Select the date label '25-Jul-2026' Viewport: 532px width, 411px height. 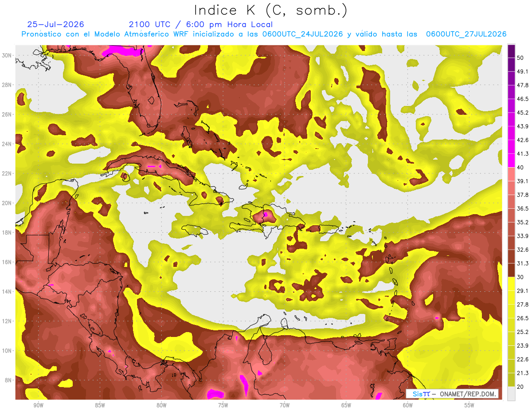coord(55,24)
